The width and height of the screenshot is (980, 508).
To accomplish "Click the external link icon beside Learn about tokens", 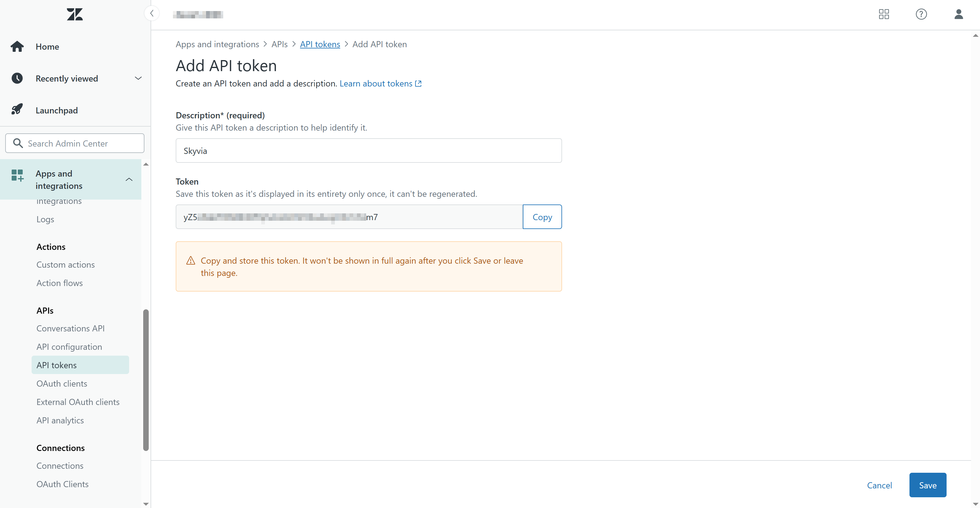I will click(418, 84).
